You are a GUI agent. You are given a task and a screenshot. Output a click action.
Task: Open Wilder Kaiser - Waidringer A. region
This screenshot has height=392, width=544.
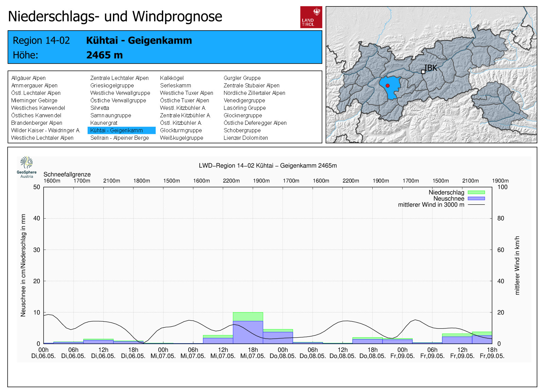tap(46, 130)
